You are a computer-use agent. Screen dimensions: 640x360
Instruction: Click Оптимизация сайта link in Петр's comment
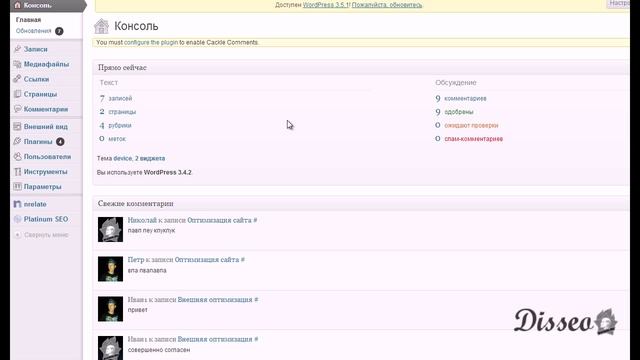pos(207,260)
